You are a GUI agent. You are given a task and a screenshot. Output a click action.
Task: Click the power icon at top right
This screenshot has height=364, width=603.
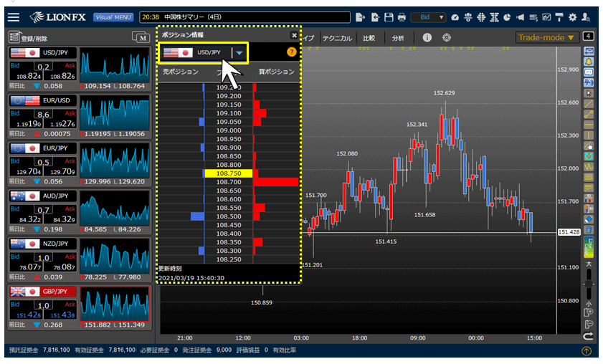click(587, 16)
